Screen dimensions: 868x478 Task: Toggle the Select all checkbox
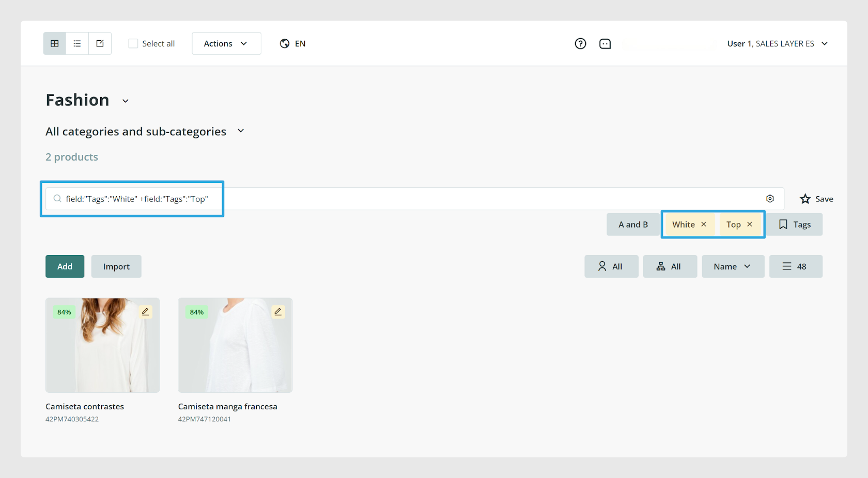pyautogui.click(x=133, y=43)
